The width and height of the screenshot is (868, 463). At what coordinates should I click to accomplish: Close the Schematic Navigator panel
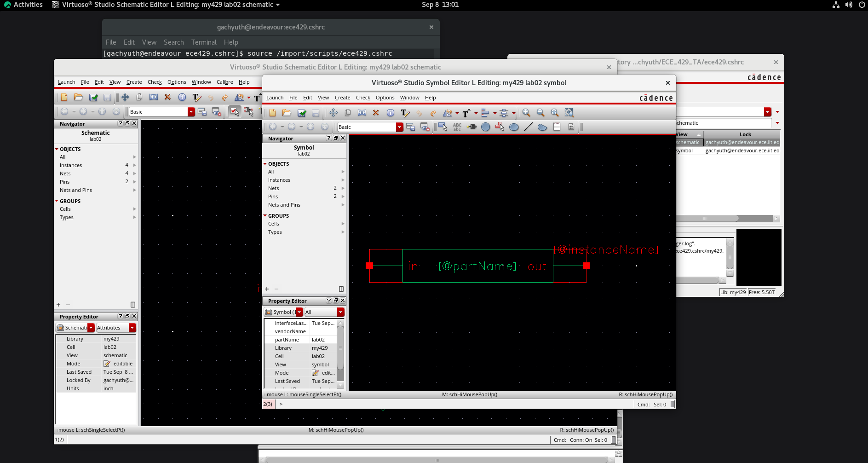134,123
